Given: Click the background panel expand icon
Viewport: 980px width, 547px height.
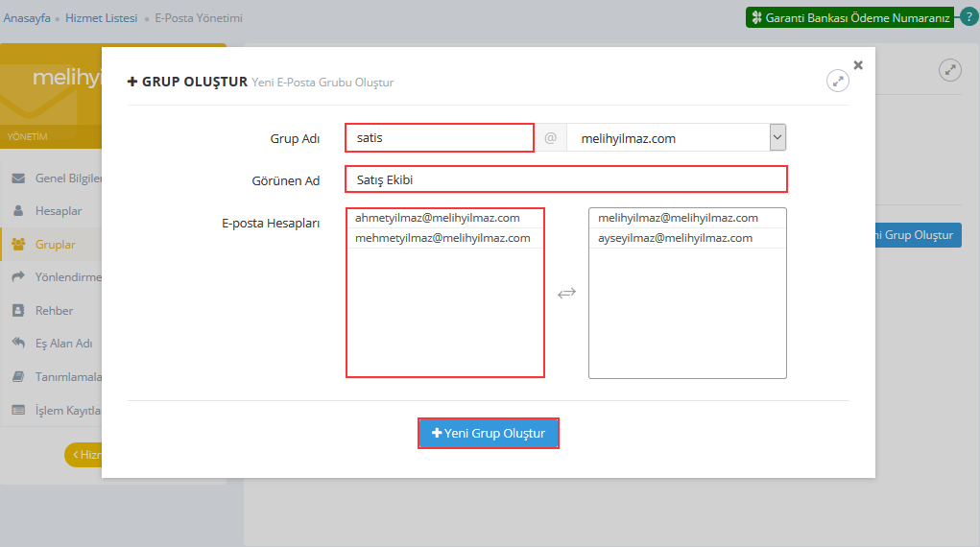Looking at the screenshot, I should click(x=949, y=70).
